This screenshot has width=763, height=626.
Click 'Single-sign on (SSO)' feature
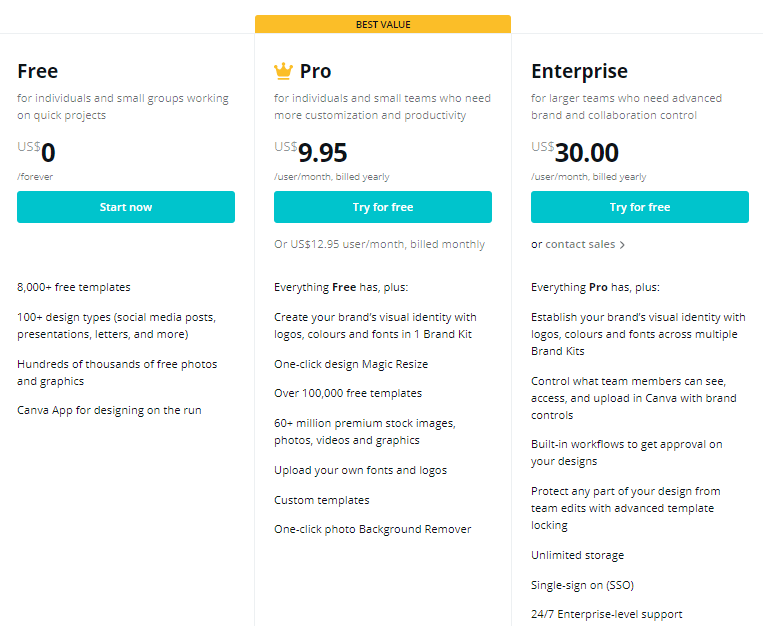point(582,585)
